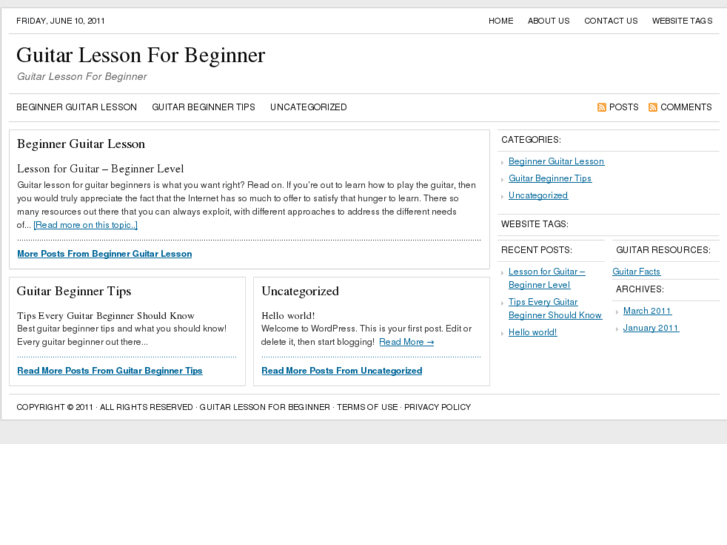The height and width of the screenshot is (545, 727).
Task: Open Beginner Guitar Lesson category in sidebar
Action: point(556,161)
